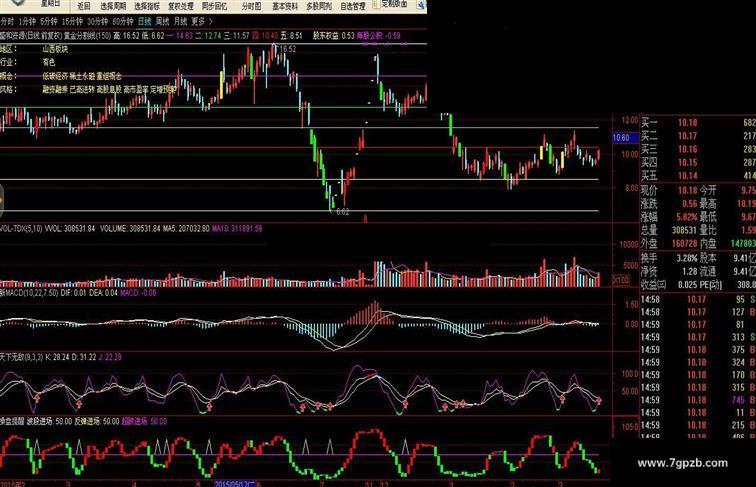Screen dimensions: 756x487
Task: Select the 周线 period tab
Action: 162,21
